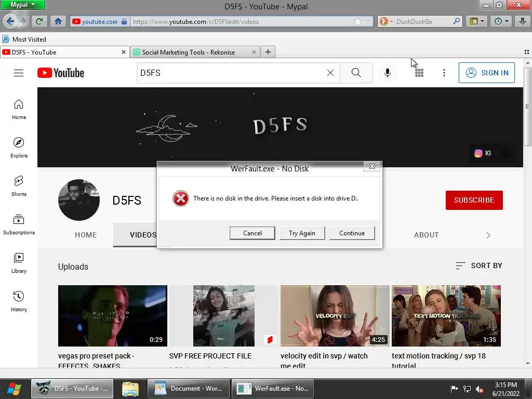Click text motion tracking / svp 18 title
This screenshot has height=399, width=532.
(438, 361)
